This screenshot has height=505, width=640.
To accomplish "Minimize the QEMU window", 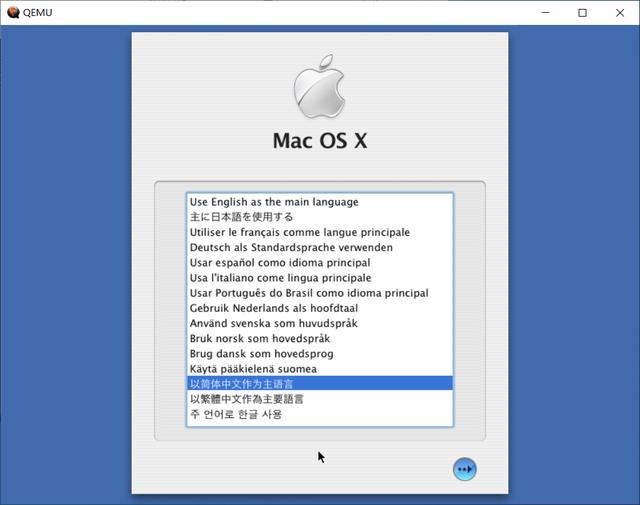I will coord(545,13).
